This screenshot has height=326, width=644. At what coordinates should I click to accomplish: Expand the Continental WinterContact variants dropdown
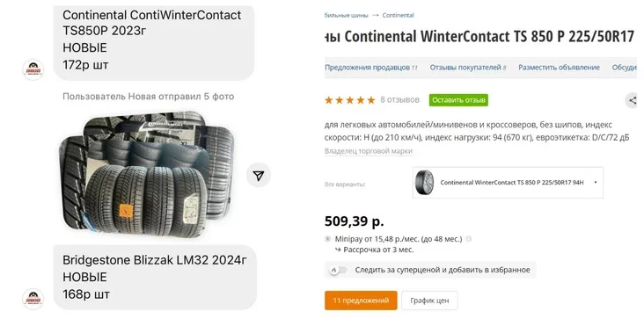click(508, 183)
